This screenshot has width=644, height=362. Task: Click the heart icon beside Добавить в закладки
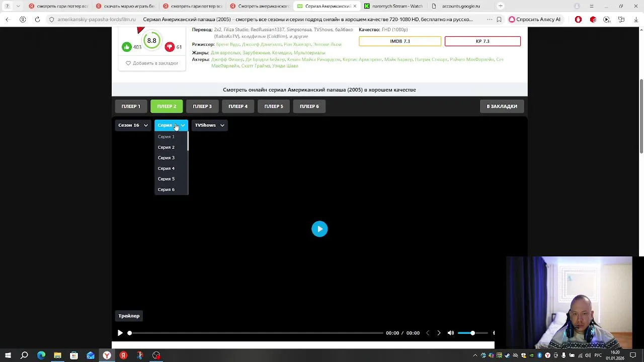[x=128, y=63]
